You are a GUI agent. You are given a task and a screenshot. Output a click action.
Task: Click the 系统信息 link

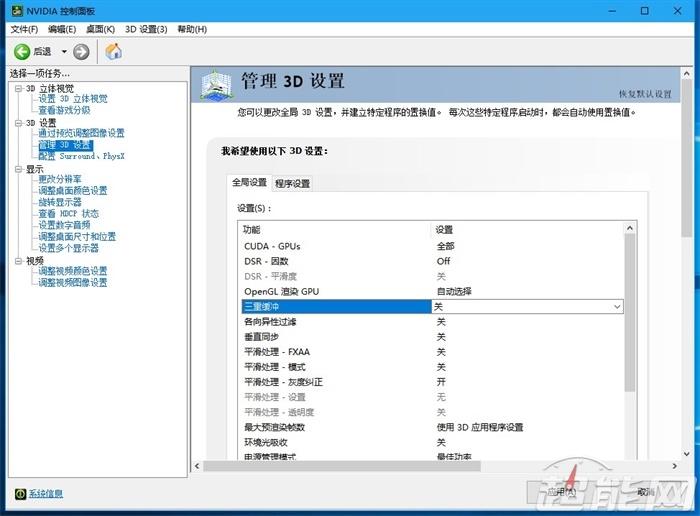tap(46, 494)
